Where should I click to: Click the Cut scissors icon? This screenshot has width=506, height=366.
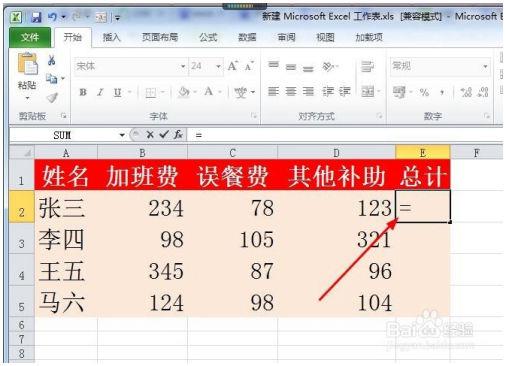click(x=51, y=61)
